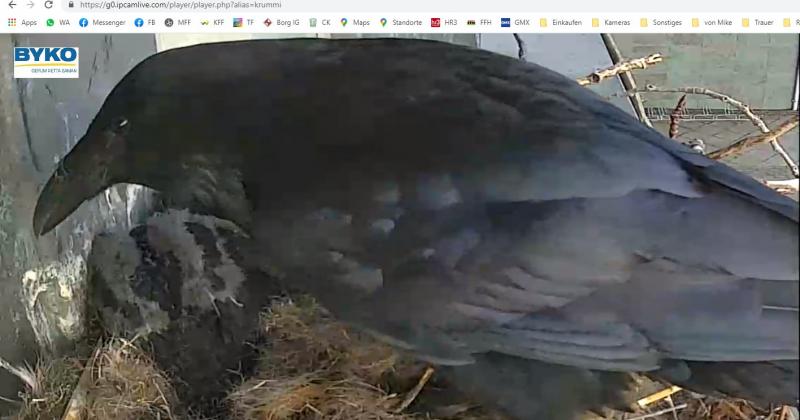
Task: Open the MFF bookmark
Action: 178,22
